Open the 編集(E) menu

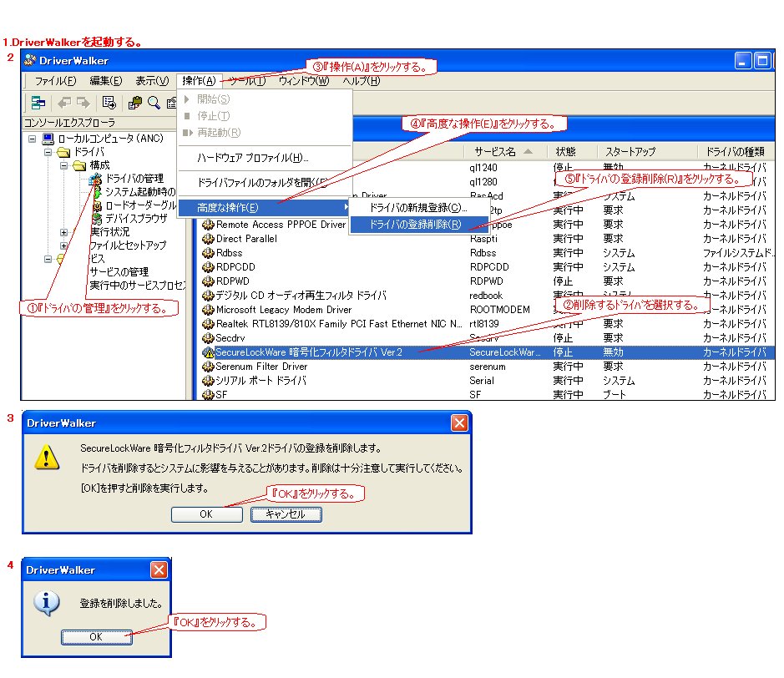[105, 80]
